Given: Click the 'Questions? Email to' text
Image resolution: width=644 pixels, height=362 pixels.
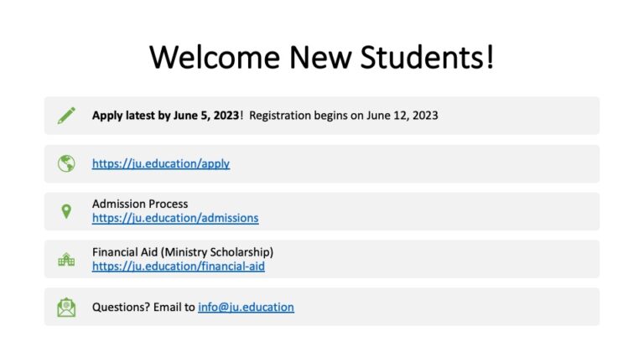Looking at the screenshot, I should pyautogui.click(x=143, y=308).
